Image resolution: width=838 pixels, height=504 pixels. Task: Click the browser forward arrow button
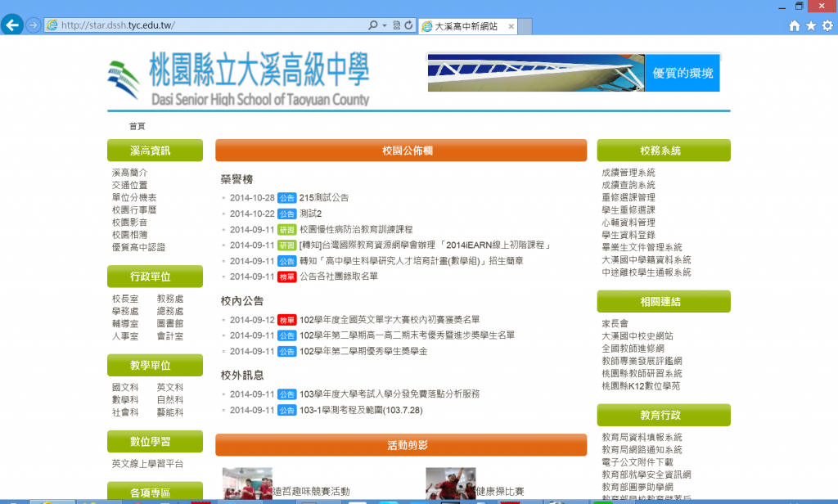tap(34, 25)
